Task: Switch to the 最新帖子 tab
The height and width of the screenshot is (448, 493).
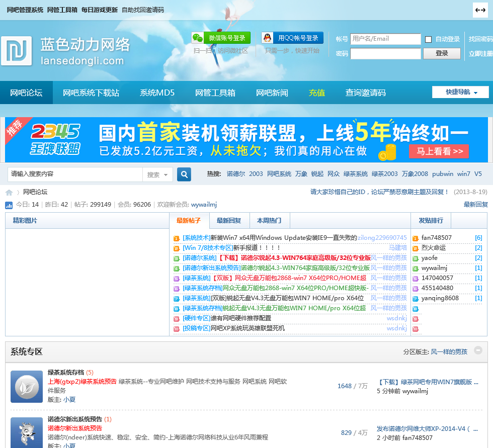Action: (189, 221)
